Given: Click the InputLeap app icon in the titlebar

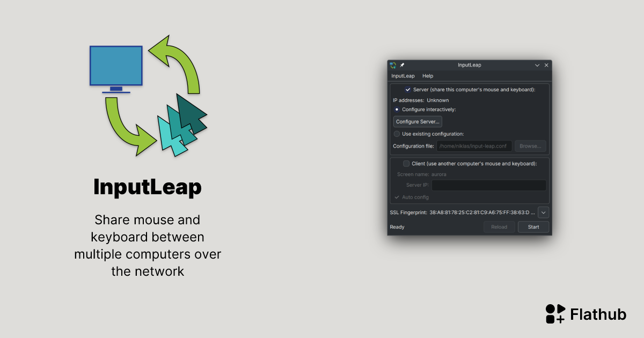Looking at the screenshot, I should [392, 65].
